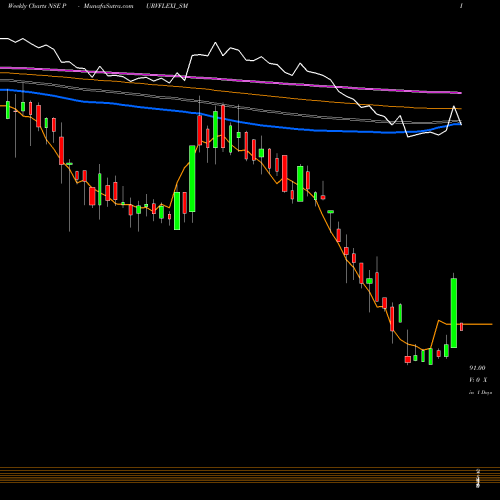Click the tall green candle at far right
The width and height of the screenshot is (500, 500).
point(454,313)
